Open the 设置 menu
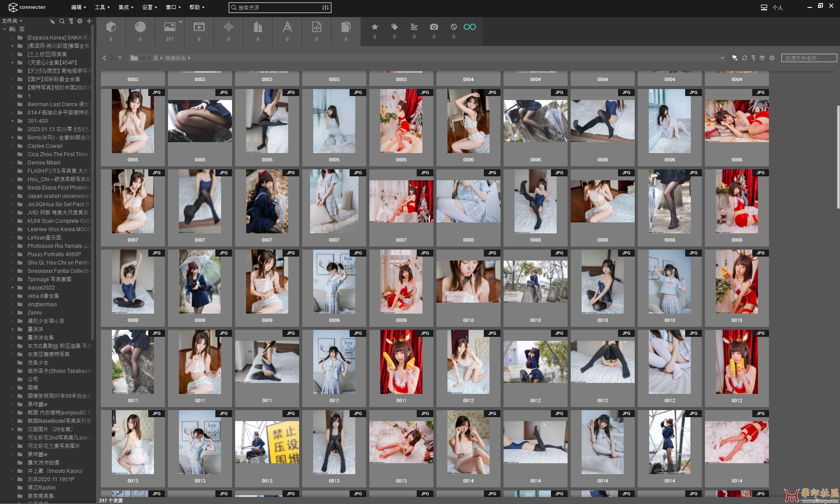This screenshot has height=504, width=840. click(150, 7)
